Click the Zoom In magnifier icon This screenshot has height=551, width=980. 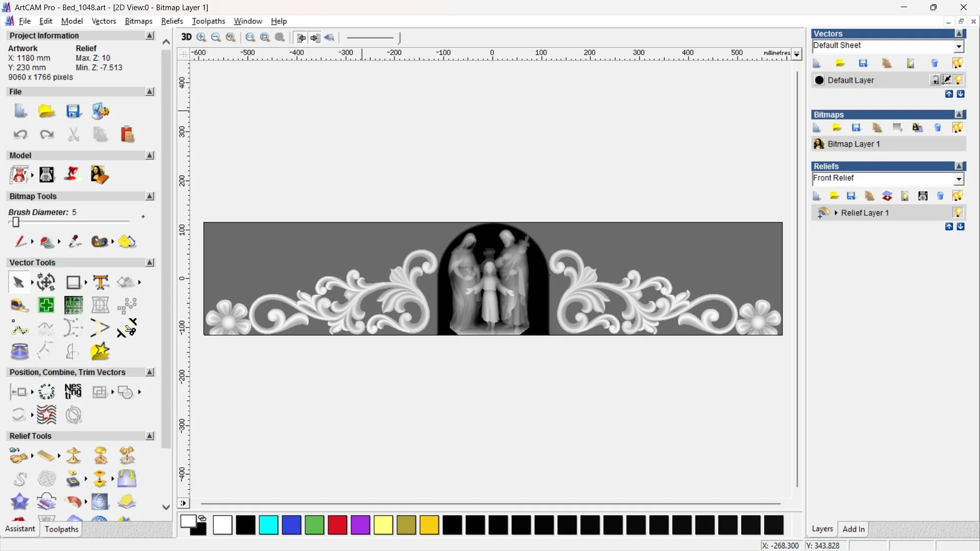click(x=202, y=37)
